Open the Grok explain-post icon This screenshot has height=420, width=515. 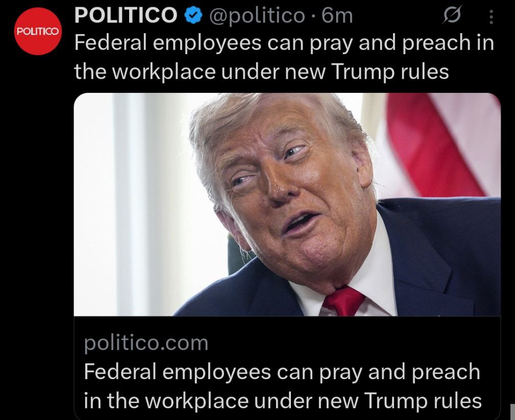point(452,15)
